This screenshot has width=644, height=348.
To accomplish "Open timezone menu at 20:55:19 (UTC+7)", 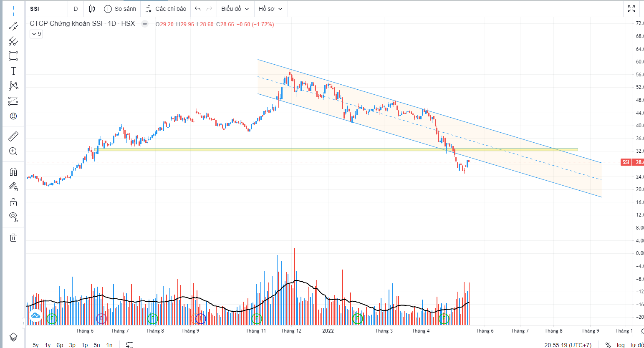I will pyautogui.click(x=568, y=345).
